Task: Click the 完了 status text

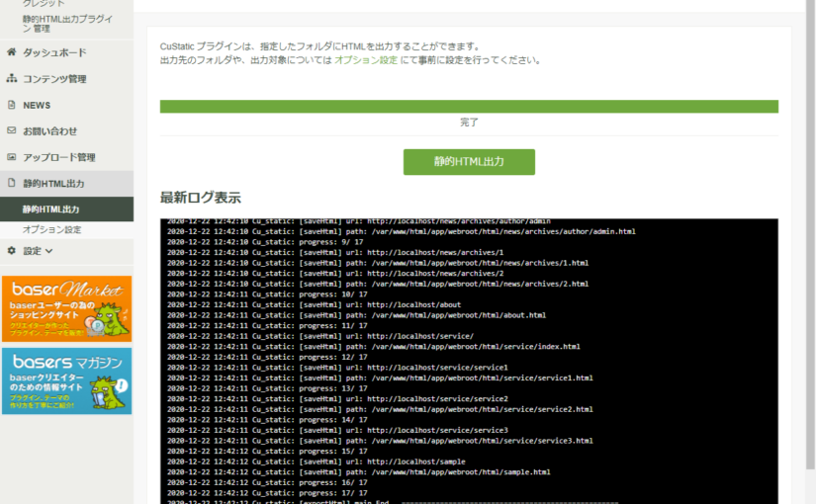Action: (469, 123)
